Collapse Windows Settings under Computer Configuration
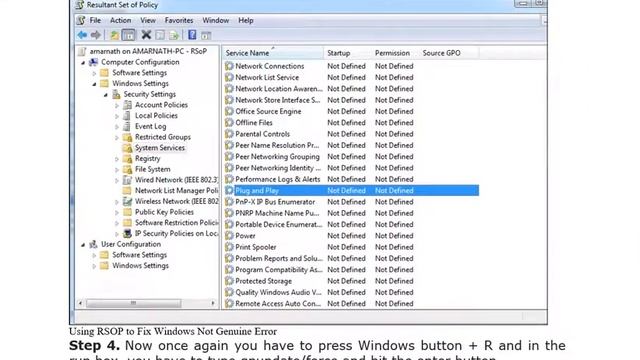The height and width of the screenshot is (360, 640). coord(94,84)
